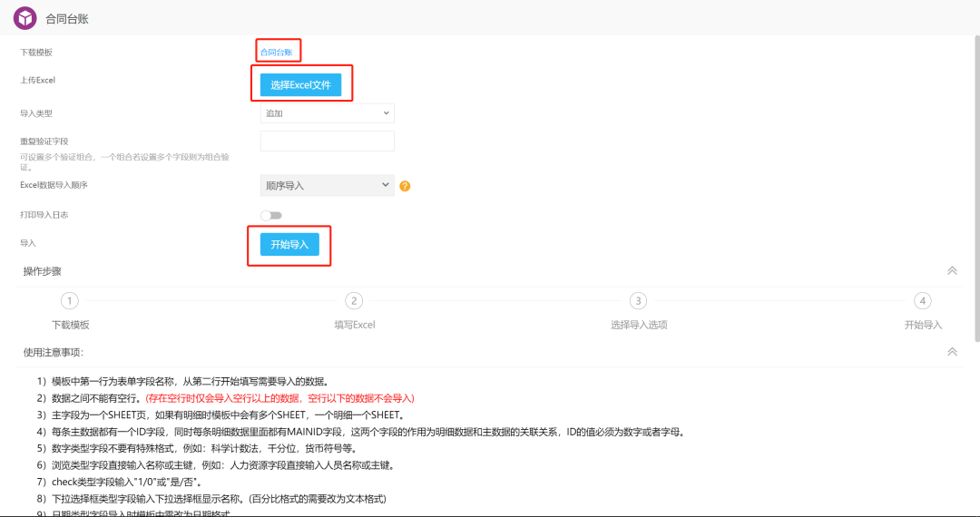Click the 开始导入 button
The image size is (980, 517).
pos(289,245)
